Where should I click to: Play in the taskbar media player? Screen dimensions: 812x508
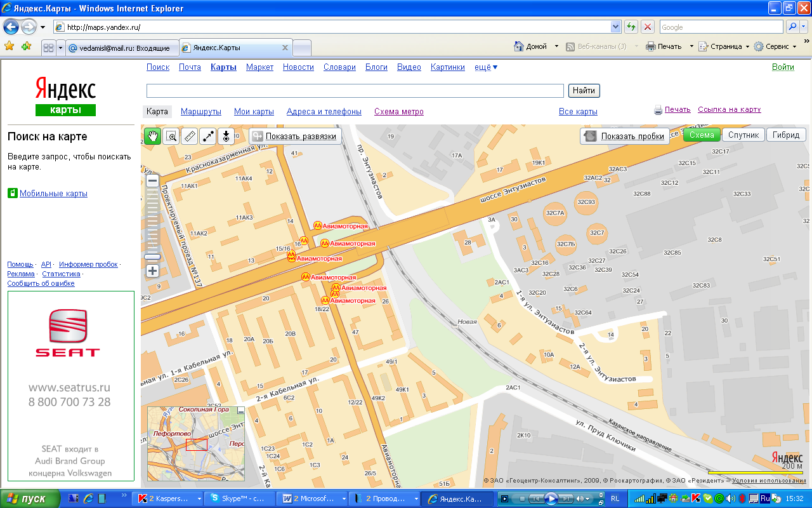point(551,498)
